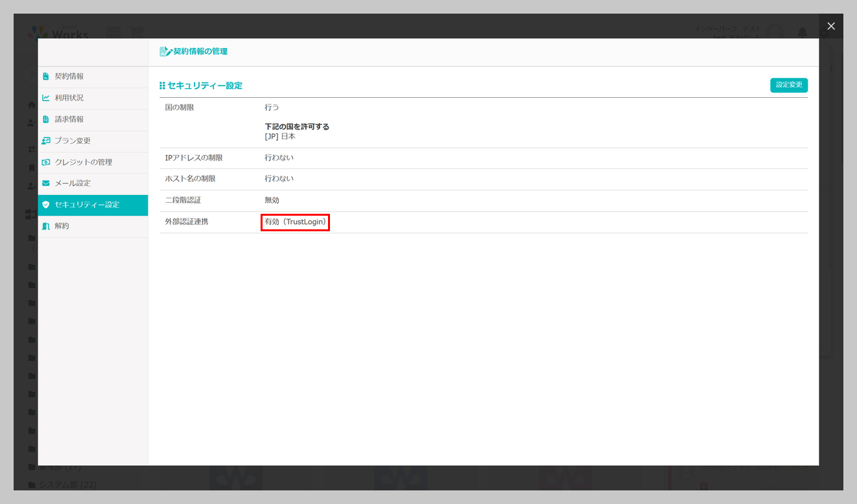Open クレジットの管理 menu item

coord(93,162)
